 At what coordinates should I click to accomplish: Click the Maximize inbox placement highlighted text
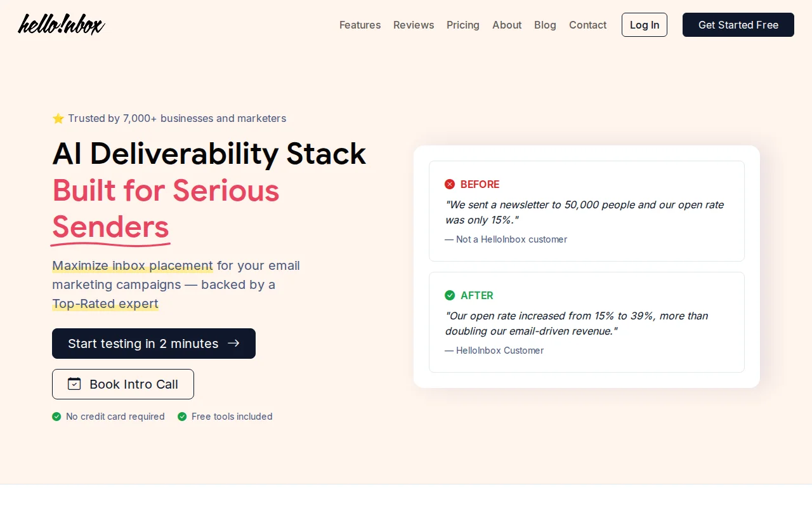point(133,265)
